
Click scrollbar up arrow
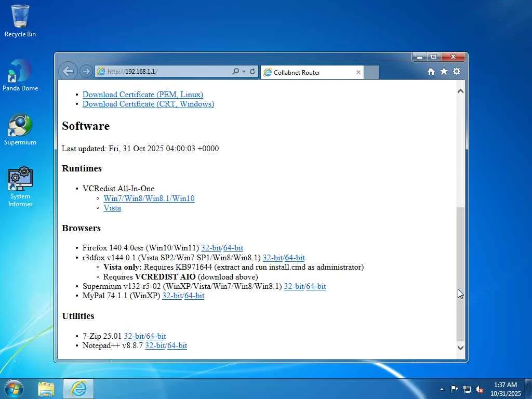click(460, 91)
